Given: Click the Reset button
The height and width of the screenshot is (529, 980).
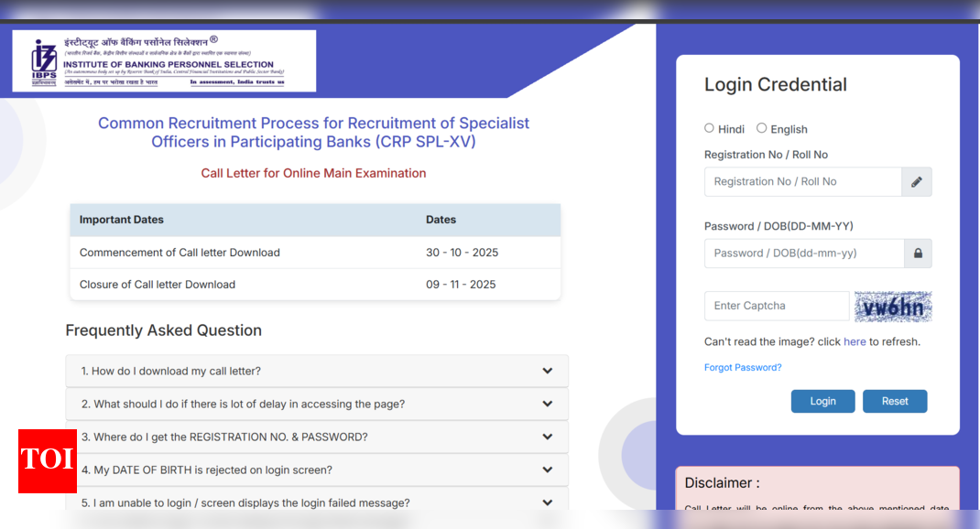Looking at the screenshot, I should [x=894, y=401].
